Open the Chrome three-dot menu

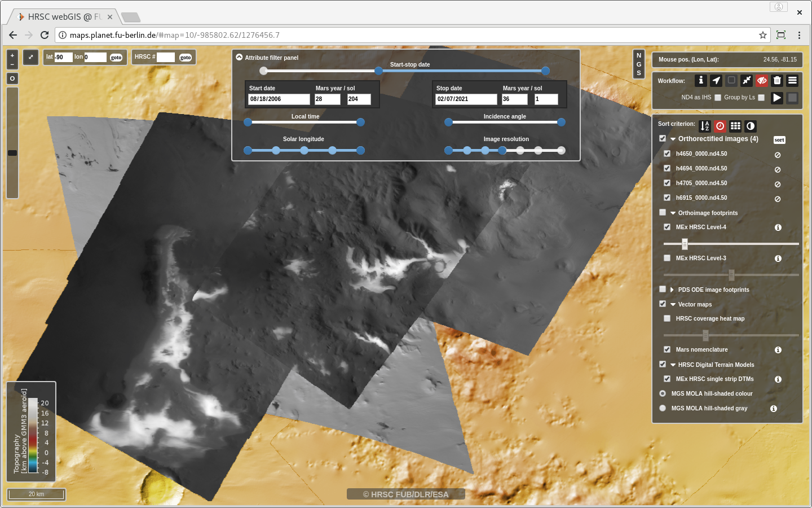[x=799, y=35]
